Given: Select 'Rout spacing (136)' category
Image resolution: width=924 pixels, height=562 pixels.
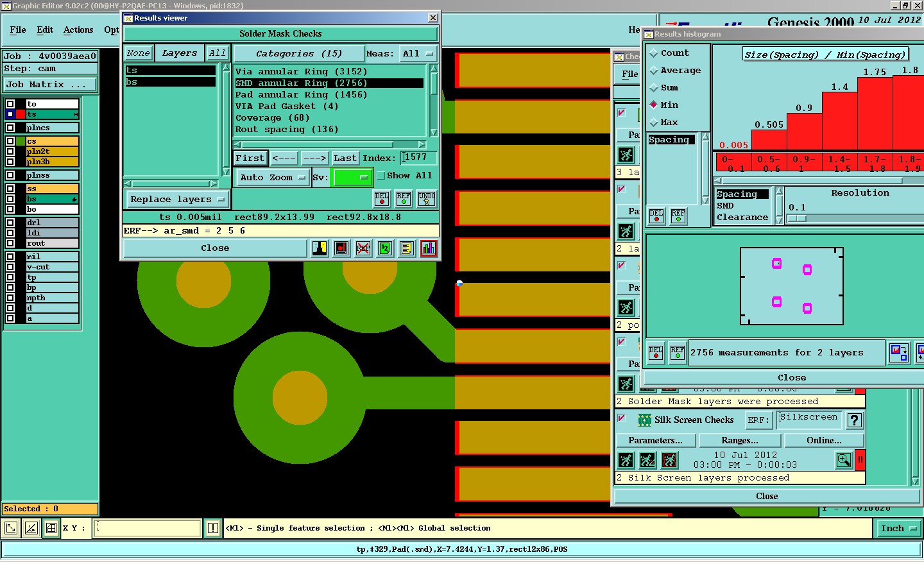Looking at the screenshot, I should pyautogui.click(x=329, y=130).
